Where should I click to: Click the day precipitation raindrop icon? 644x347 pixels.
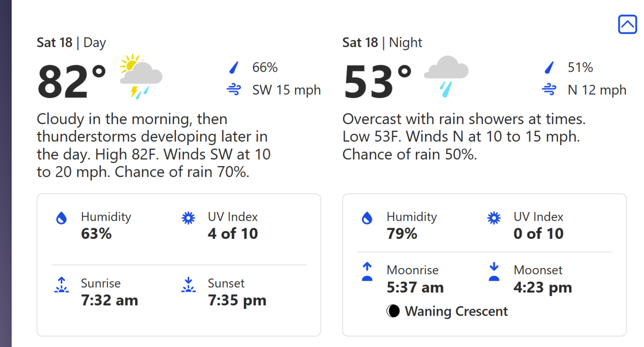234,67
